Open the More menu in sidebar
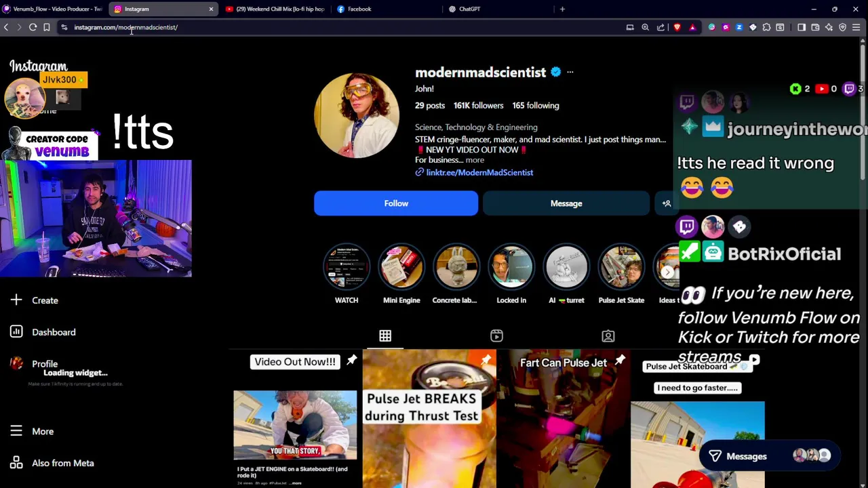Viewport: 868px width, 488px height. (x=32, y=431)
